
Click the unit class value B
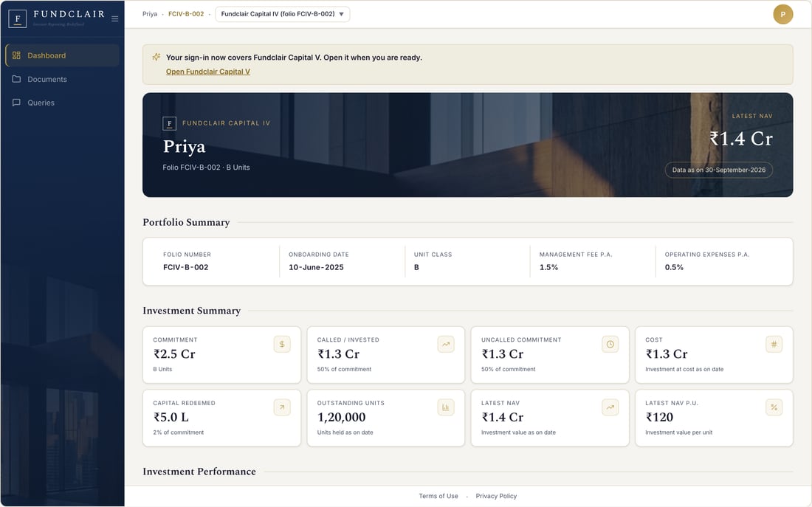pos(416,267)
